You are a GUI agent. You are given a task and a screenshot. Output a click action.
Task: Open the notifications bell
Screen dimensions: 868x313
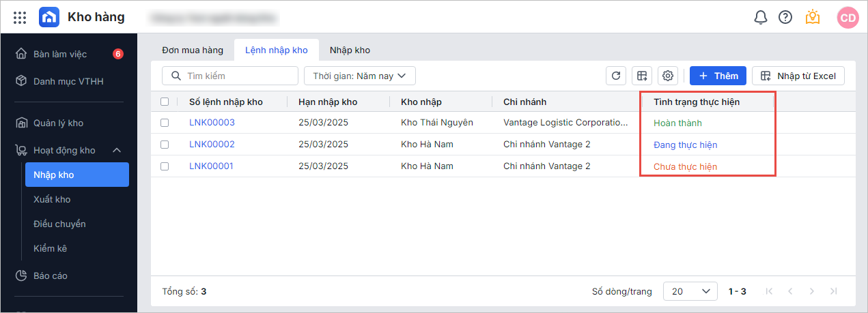pos(761,18)
